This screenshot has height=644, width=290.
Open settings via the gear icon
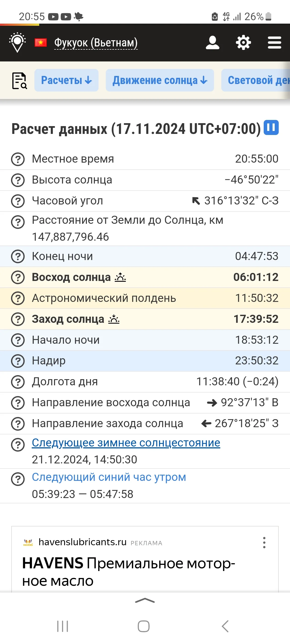pos(243,43)
